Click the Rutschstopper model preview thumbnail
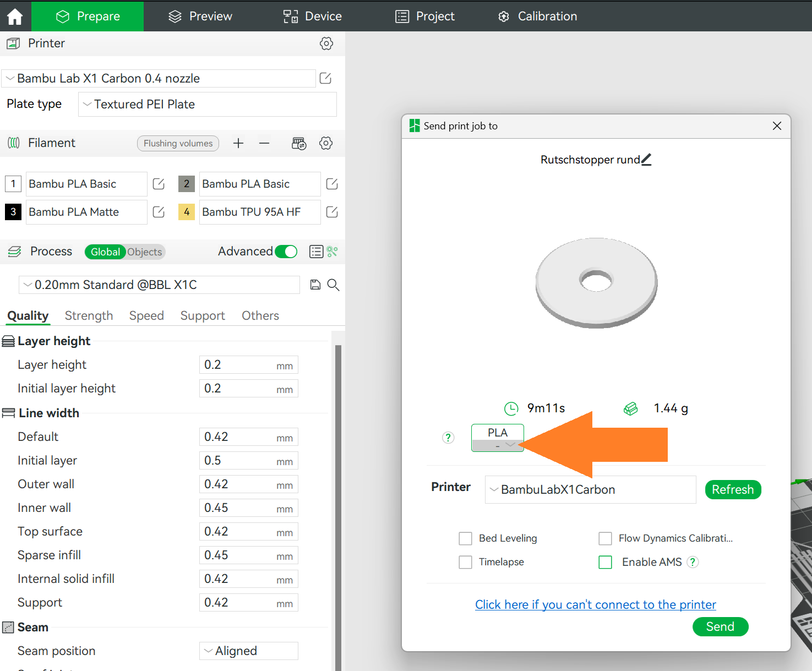812x671 pixels. pos(597,283)
